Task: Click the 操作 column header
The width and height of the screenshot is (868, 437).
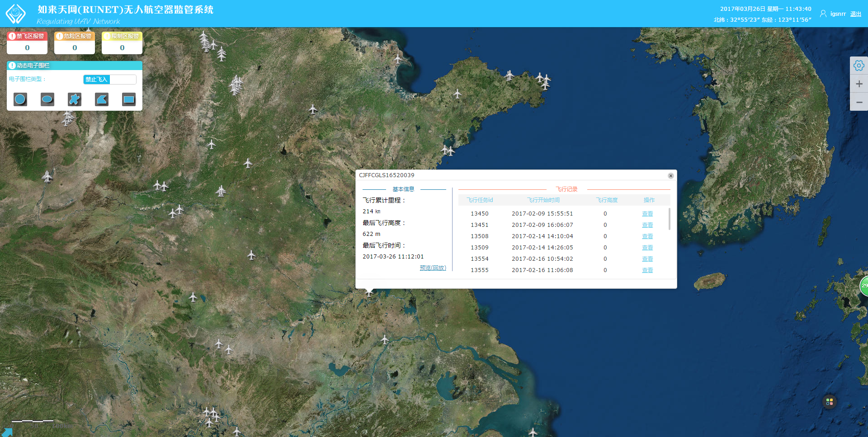Action: (x=649, y=200)
